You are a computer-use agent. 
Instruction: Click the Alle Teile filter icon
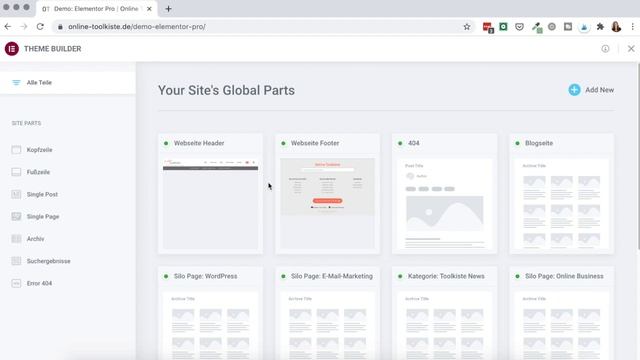point(16,82)
